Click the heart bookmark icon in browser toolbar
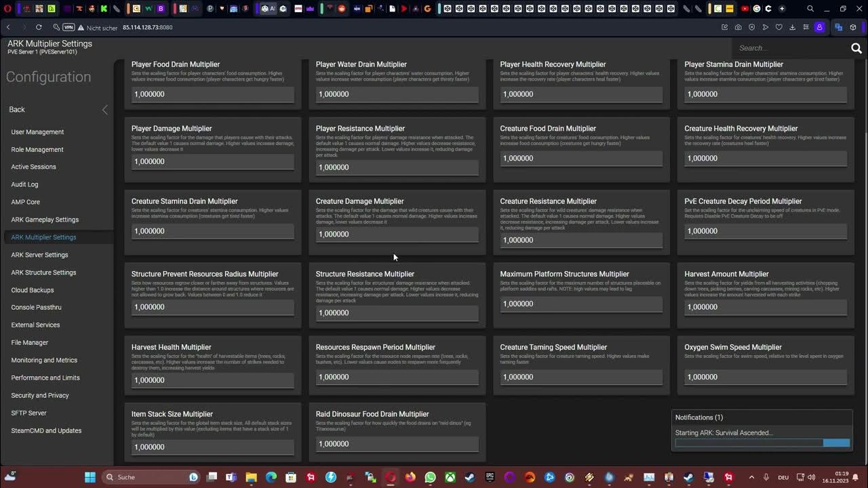Viewport: 868px width, 488px height. (778, 27)
